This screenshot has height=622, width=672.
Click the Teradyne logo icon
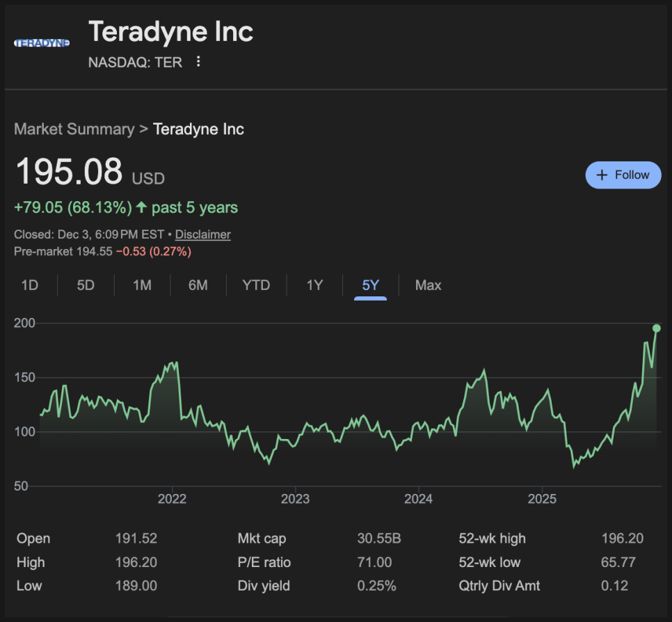click(42, 42)
